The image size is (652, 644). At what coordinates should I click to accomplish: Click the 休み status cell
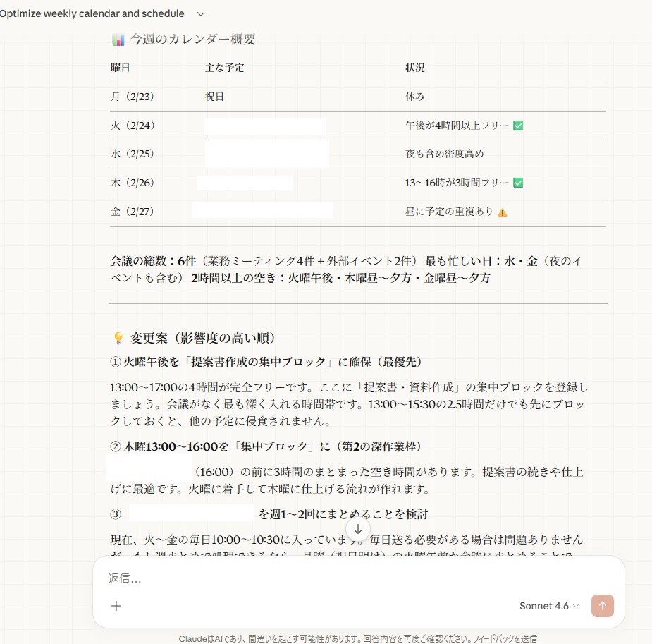point(415,97)
